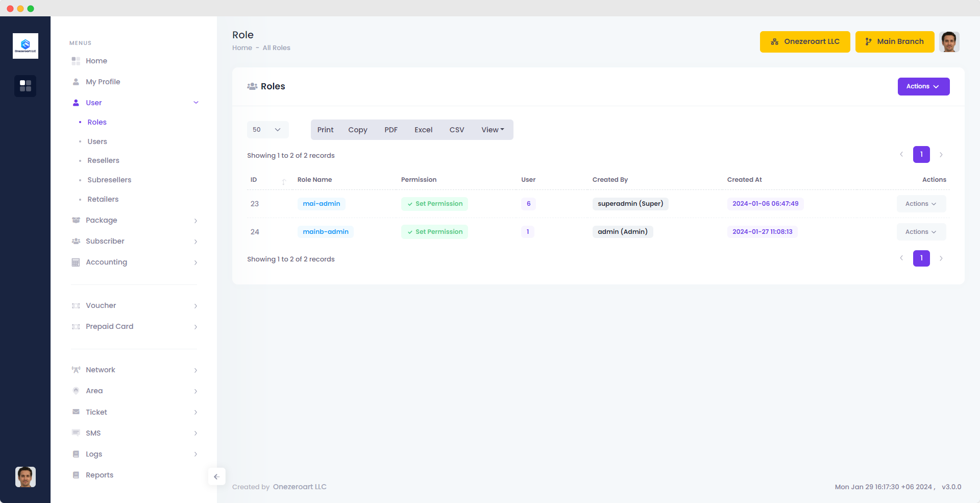Screen dimensions: 980x503
Task: Click Set Permission for mai-admin role
Action: click(x=434, y=204)
